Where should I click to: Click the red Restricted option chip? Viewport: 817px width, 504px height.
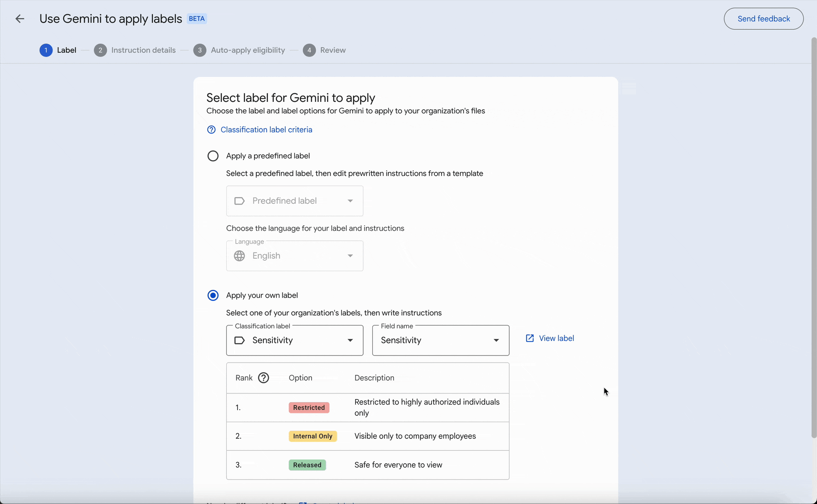(309, 408)
